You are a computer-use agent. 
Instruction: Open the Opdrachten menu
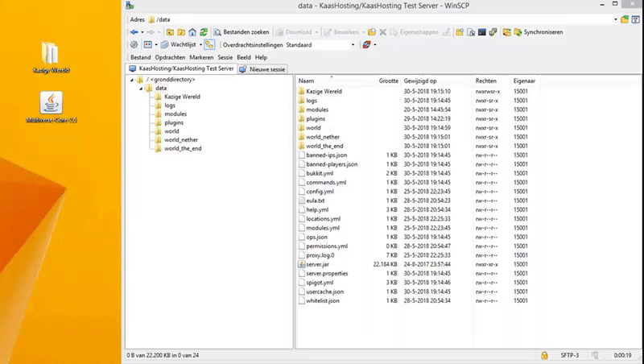coord(170,58)
